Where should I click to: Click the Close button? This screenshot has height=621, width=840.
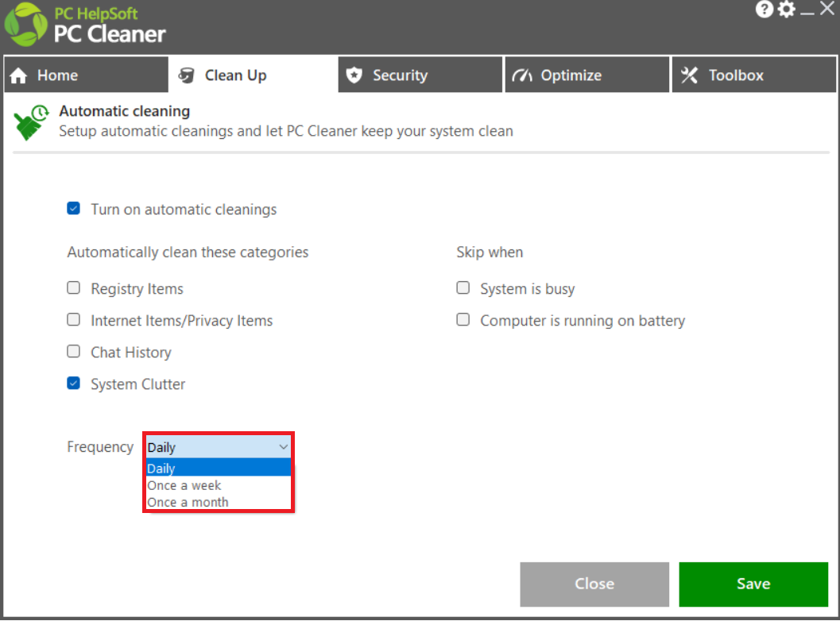tap(594, 584)
